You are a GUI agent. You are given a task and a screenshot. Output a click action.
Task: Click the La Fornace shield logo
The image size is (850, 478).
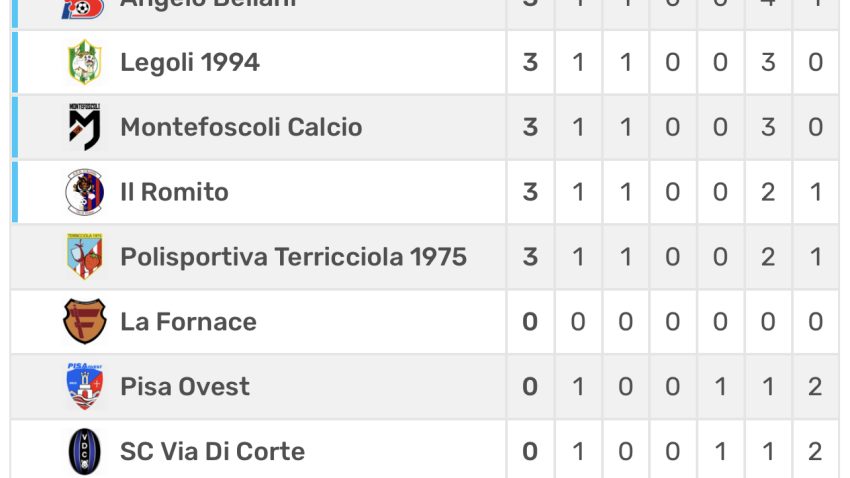(85, 321)
